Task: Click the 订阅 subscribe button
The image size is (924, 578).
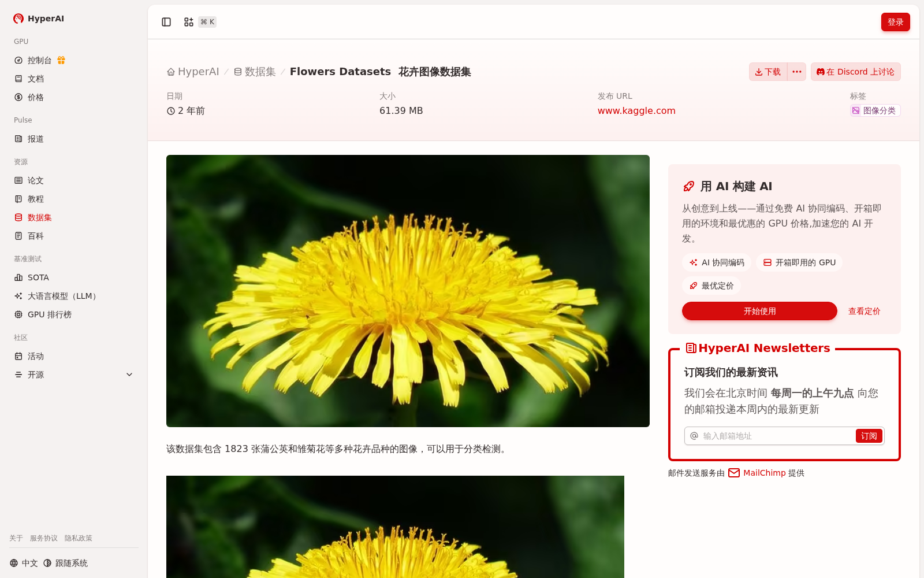Action: point(869,436)
